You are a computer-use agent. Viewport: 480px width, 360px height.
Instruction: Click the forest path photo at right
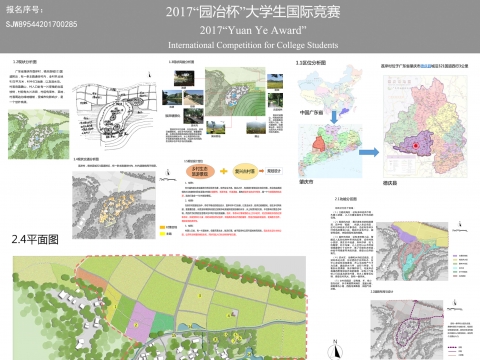(x=275, y=100)
